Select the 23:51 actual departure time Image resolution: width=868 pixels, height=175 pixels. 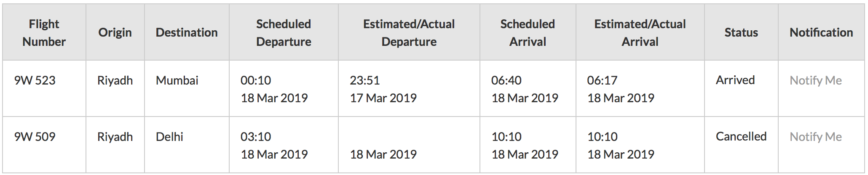(x=365, y=80)
